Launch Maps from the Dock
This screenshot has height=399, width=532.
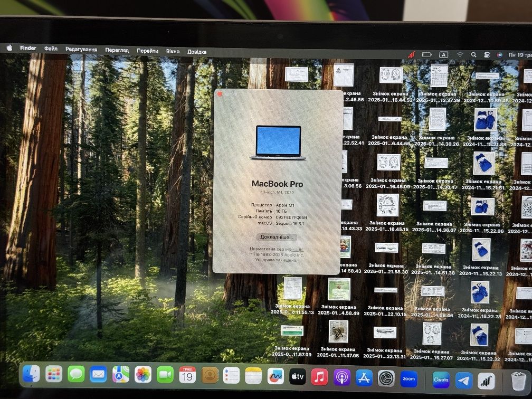click(121, 375)
